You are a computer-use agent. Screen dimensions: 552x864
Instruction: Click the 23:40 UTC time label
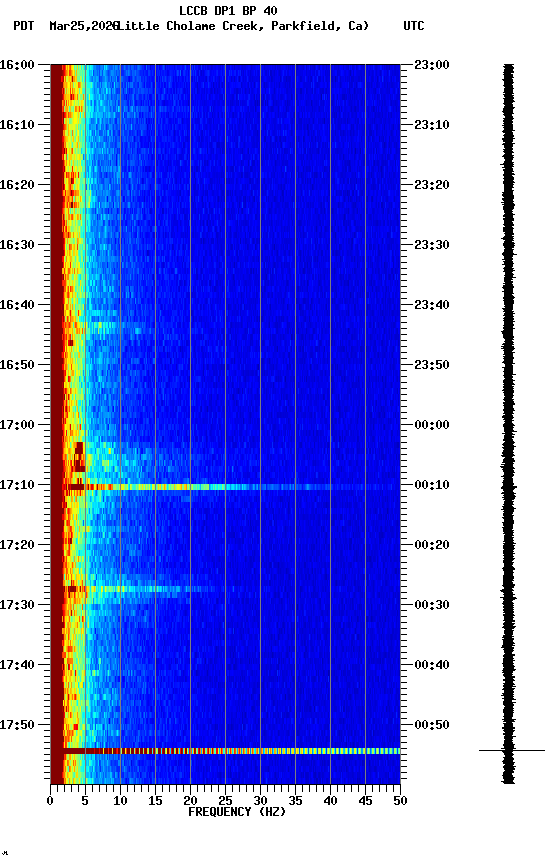(432, 305)
